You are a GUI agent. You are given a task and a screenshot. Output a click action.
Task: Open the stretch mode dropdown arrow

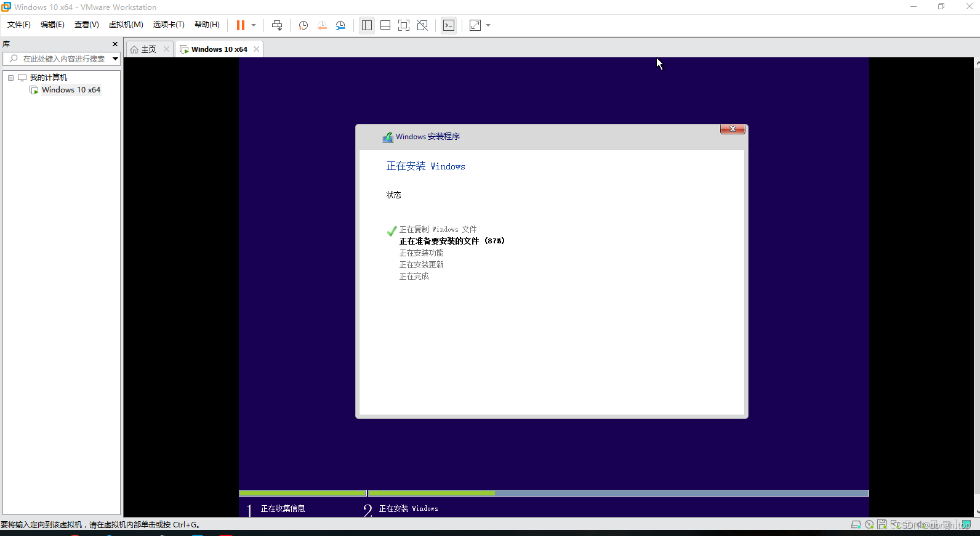[488, 25]
